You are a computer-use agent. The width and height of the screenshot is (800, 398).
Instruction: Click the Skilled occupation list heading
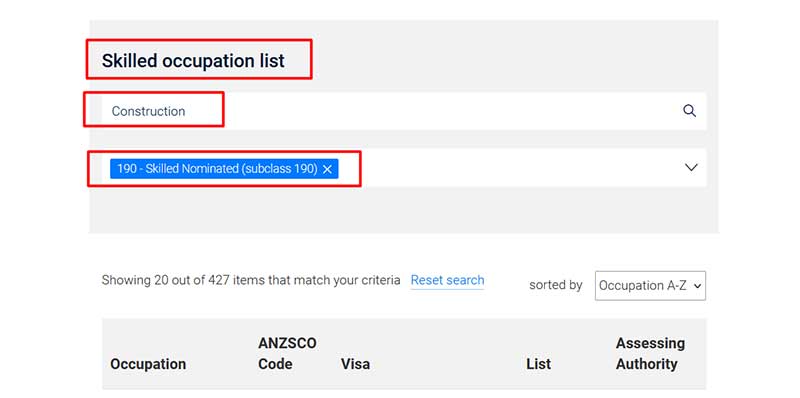(193, 61)
